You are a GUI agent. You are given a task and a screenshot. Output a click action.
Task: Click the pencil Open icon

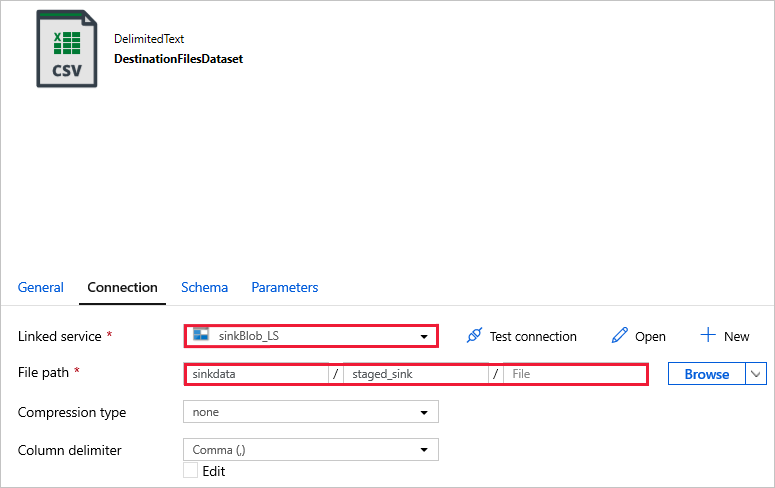(x=620, y=336)
